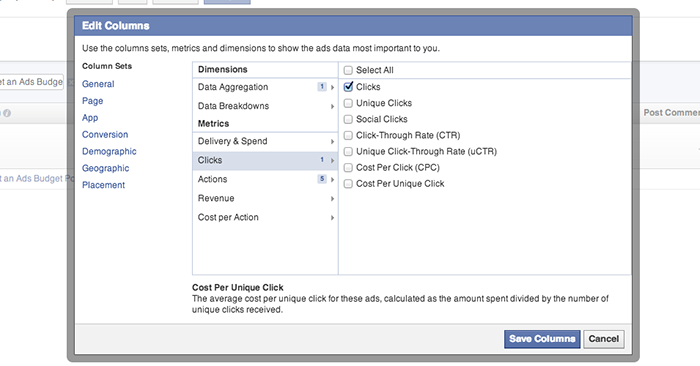Screen dimensions: 700x366
Task: Click the Dimensions section heading
Action: coord(222,69)
